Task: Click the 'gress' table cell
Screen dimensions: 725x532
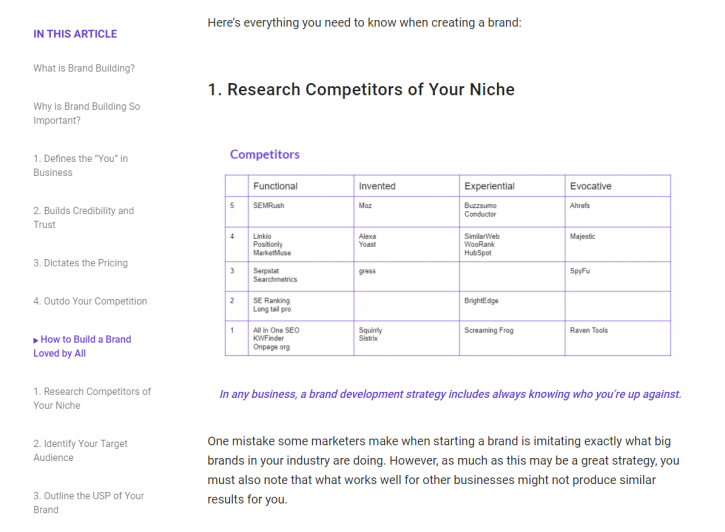Action: (x=406, y=276)
